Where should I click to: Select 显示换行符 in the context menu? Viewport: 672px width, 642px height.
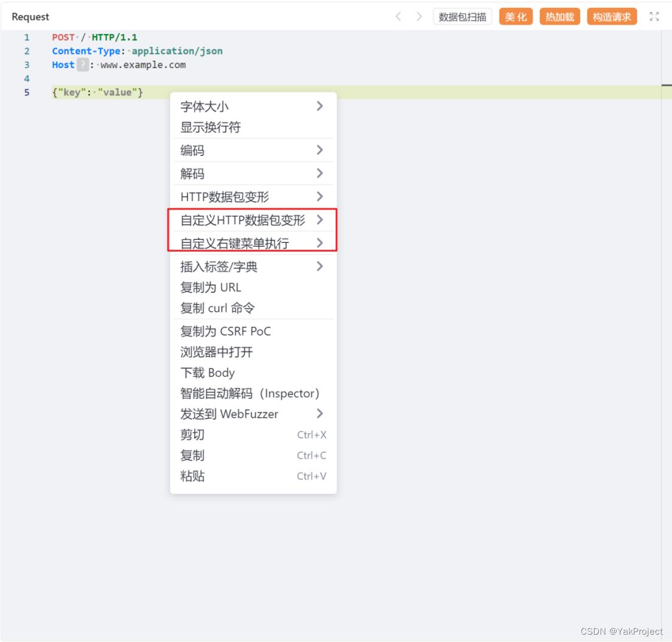tap(253, 127)
